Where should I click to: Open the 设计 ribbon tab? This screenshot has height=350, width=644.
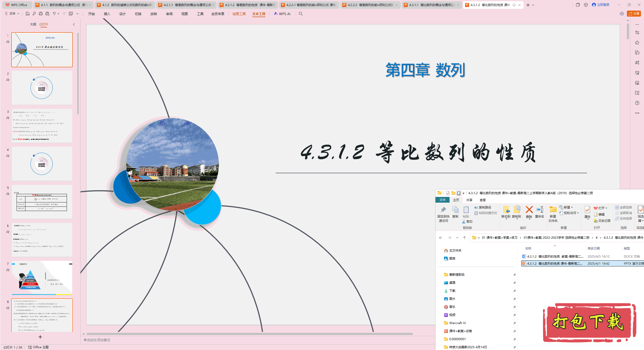(123, 14)
